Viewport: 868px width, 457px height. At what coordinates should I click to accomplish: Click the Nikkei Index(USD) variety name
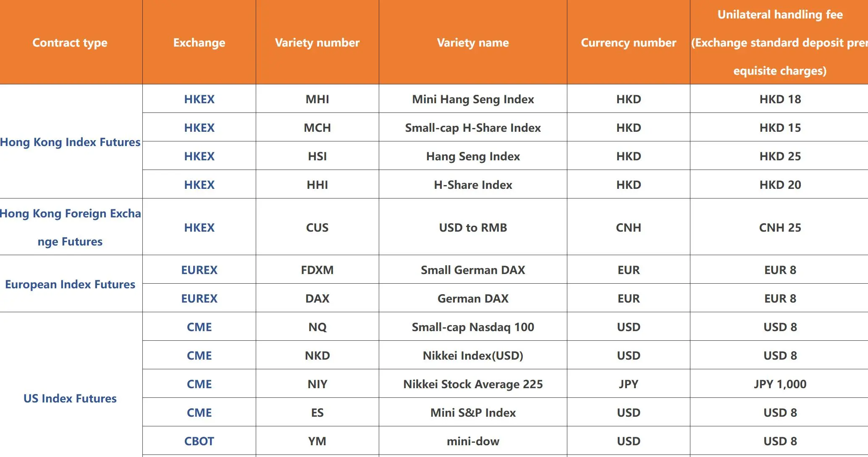coord(473,356)
